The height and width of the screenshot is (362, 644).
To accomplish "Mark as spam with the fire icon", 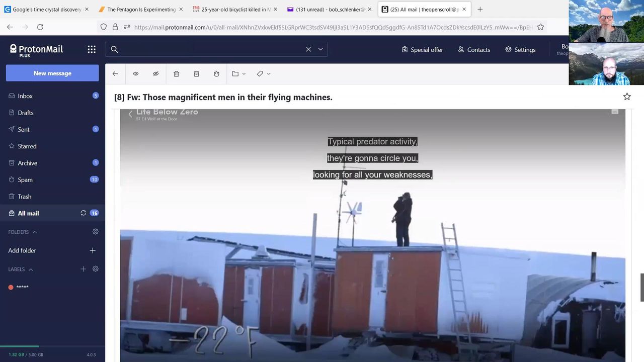I will click(216, 74).
